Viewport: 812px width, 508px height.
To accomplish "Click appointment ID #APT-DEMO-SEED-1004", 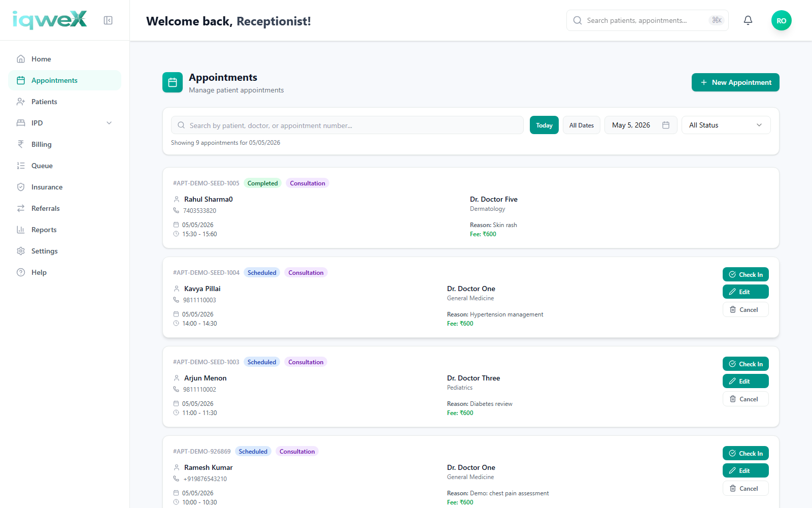I will point(206,272).
